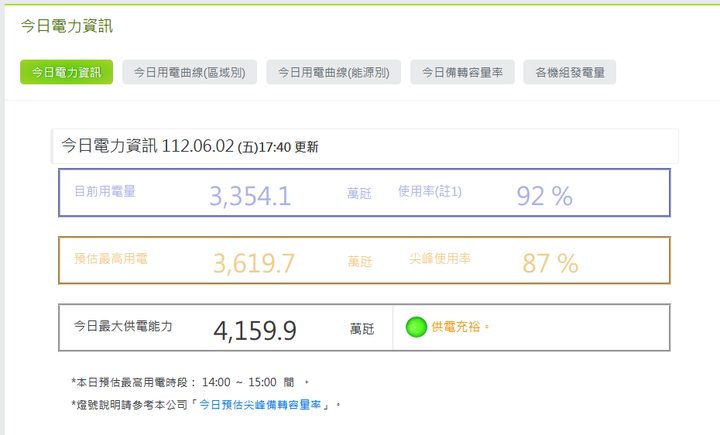Switch to 今日備轉容量率 tab

click(x=462, y=72)
